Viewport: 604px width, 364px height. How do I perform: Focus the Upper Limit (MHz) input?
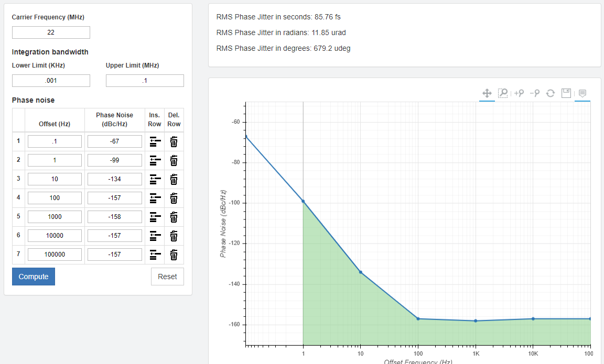[x=145, y=81]
